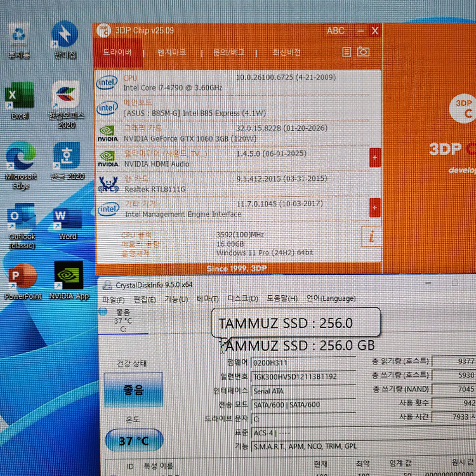Open the NVIDIA App desktop icon
Screen dimensions: 476x476
[69, 281]
